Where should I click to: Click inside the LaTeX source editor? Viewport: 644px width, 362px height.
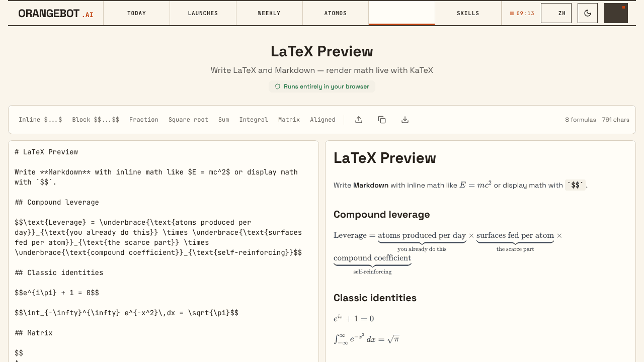(164, 251)
